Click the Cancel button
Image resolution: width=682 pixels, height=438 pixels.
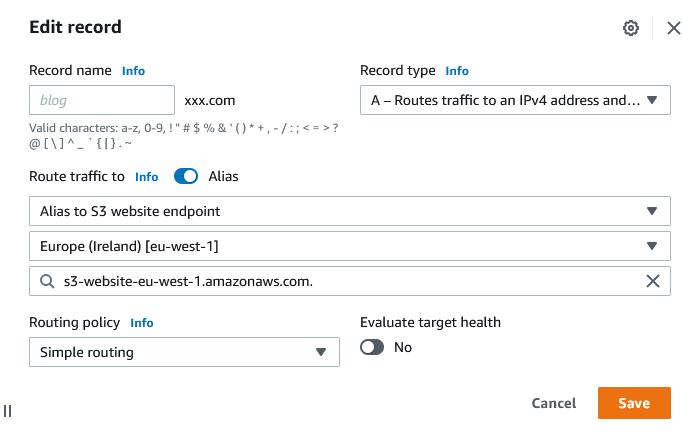(x=554, y=403)
